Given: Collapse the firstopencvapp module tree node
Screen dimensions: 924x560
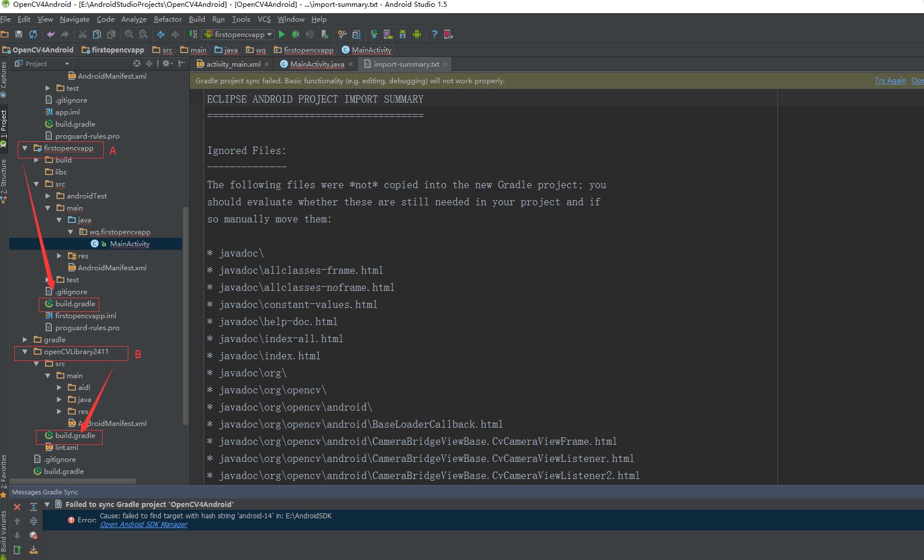Looking at the screenshot, I should tap(25, 148).
